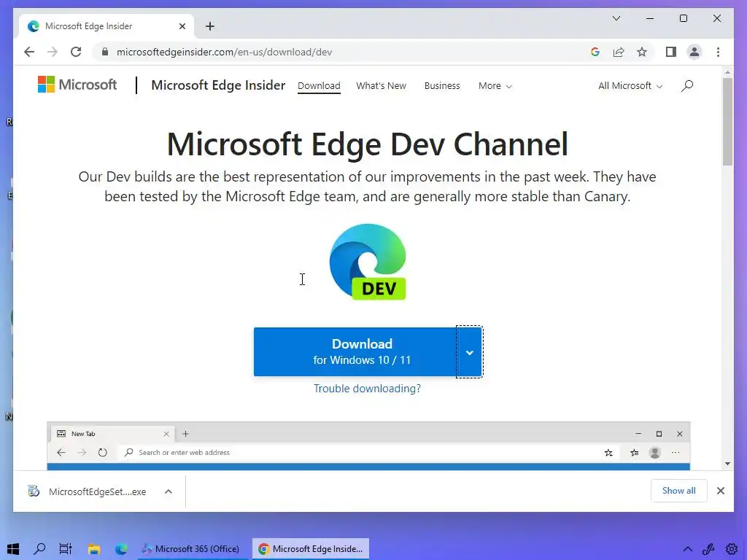The height and width of the screenshot is (560, 747).
Task: Open the settings gear in system tray
Action: coord(732,549)
